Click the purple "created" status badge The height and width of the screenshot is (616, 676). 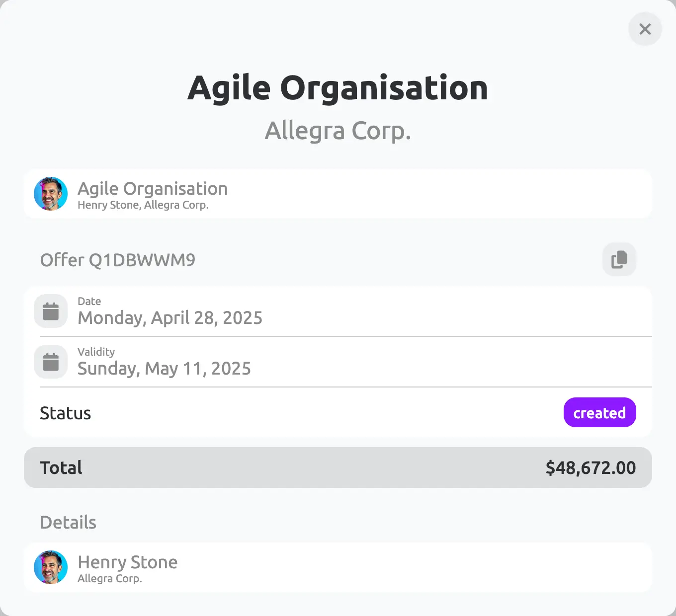click(599, 412)
